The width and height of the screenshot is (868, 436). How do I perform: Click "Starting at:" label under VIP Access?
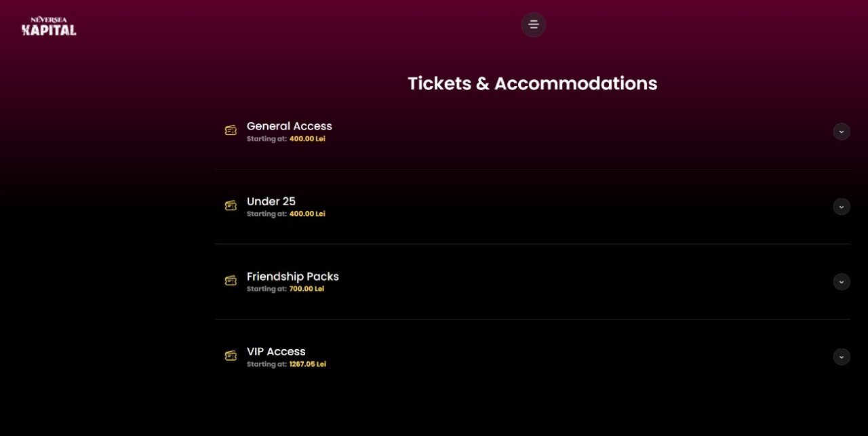[267, 364]
